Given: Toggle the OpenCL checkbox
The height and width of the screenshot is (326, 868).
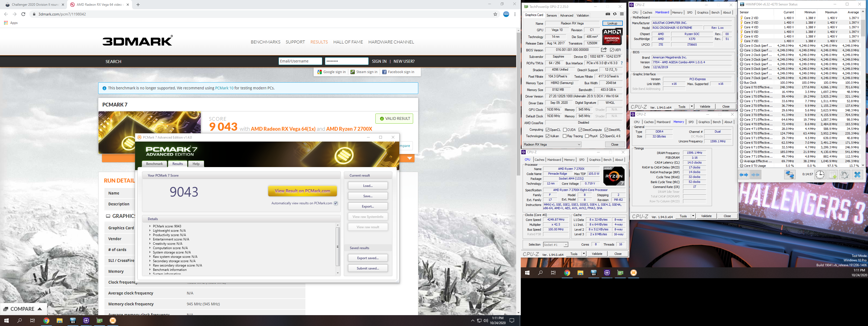Looking at the screenshot, I should (548, 130).
